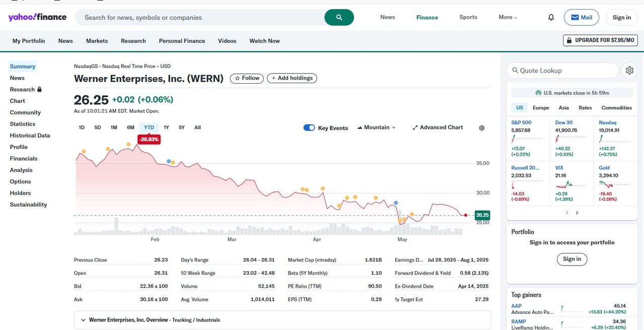Select the All chart range
Image resolution: width=644 pixels, height=330 pixels.
(x=198, y=127)
